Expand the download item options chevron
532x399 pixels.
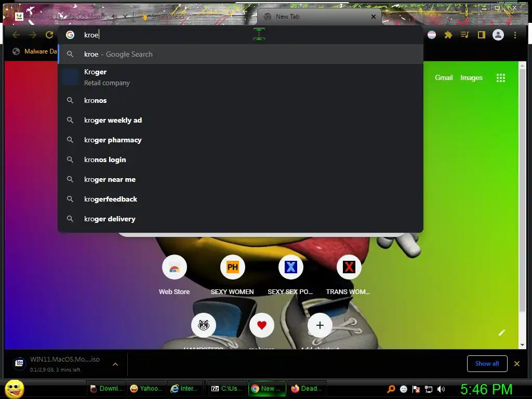(x=115, y=364)
